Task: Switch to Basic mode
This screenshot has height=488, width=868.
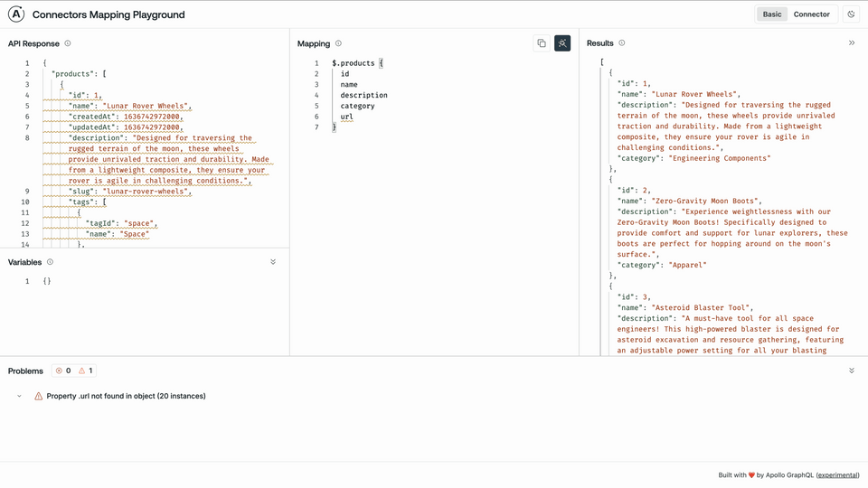Action: click(772, 14)
